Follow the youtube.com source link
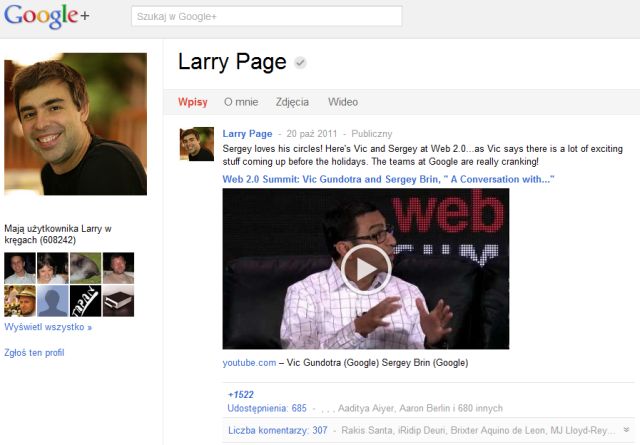The width and height of the screenshot is (640, 445). click(x=249, y=363)
